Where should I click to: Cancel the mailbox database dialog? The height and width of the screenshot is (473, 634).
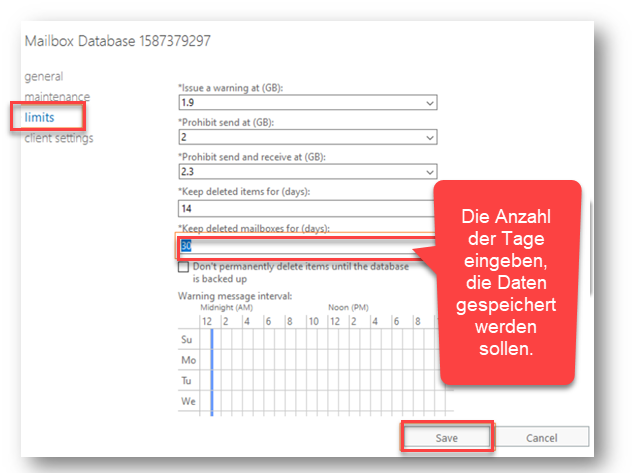coord(542,437)
